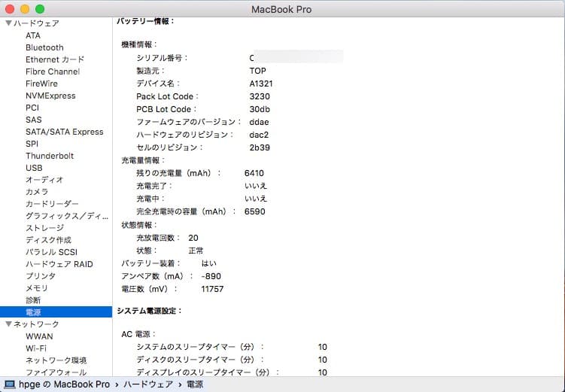Select Fibre Channel in sidebar
The height and width of the screenshot is (392, 565).
click(53, 71)
